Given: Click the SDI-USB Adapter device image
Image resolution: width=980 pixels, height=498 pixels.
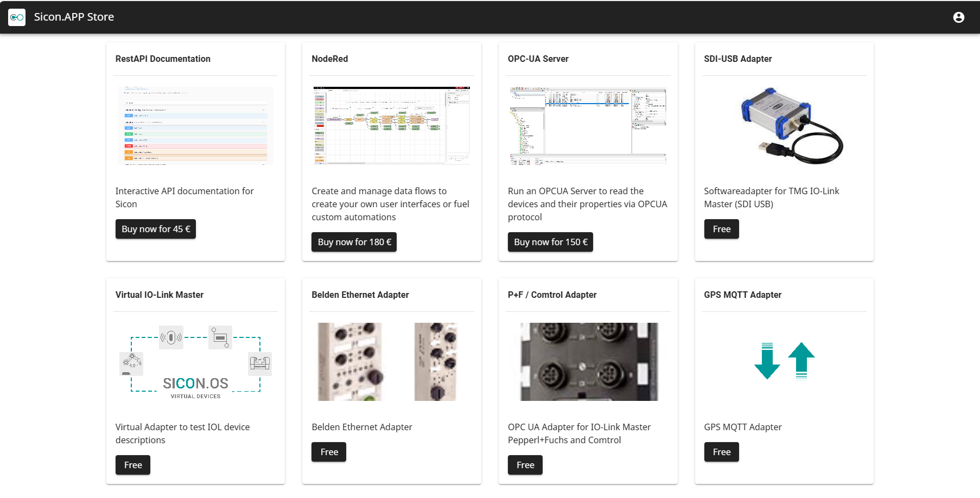Looking at the screenshot, I should click(x=784, y=125).
